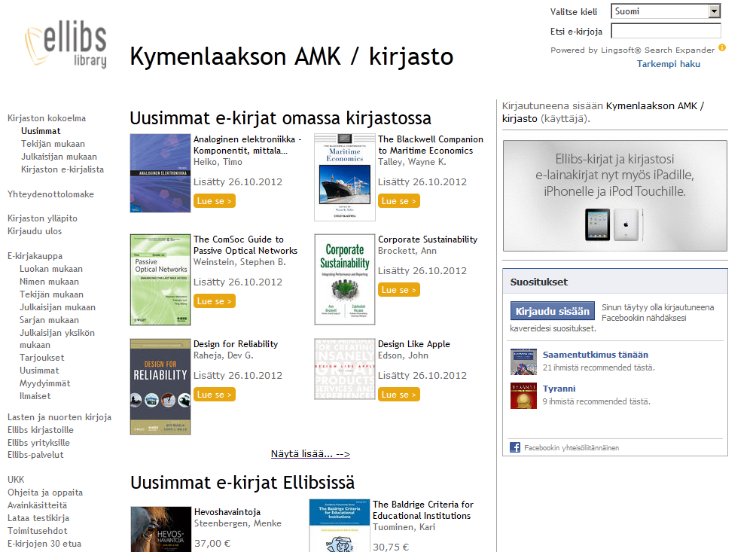Open Tyranni title link
This screenshot has height=552, width=756.
(559, 389)
